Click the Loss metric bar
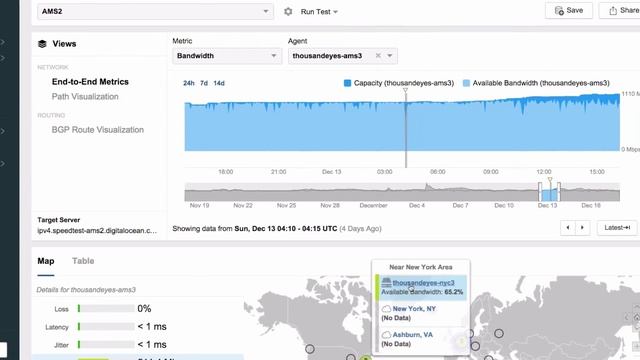The image size is (640, 360). click(106, 309)
